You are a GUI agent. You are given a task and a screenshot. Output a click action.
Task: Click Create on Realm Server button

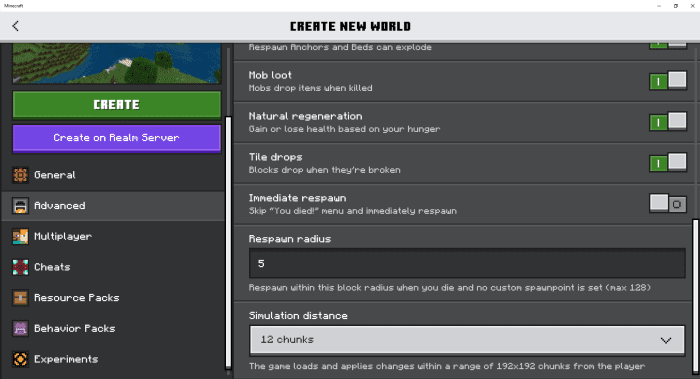point(117,138)
